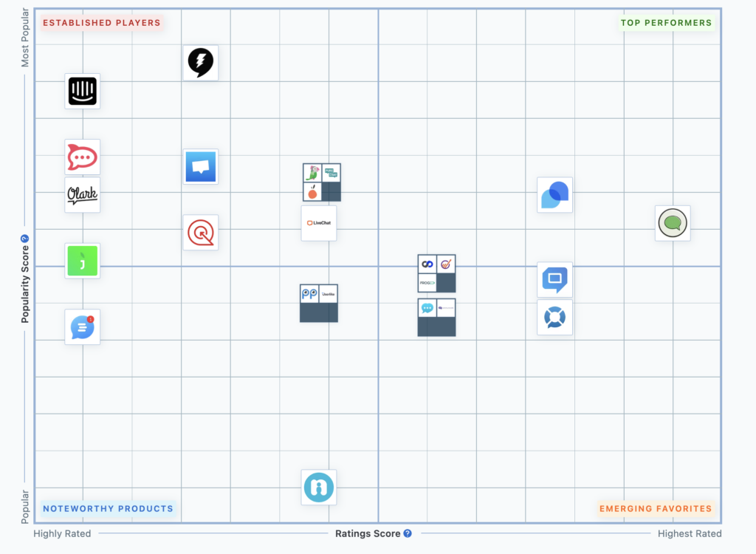Click the teal circle figure logo tile

click(x=319, y=488)
